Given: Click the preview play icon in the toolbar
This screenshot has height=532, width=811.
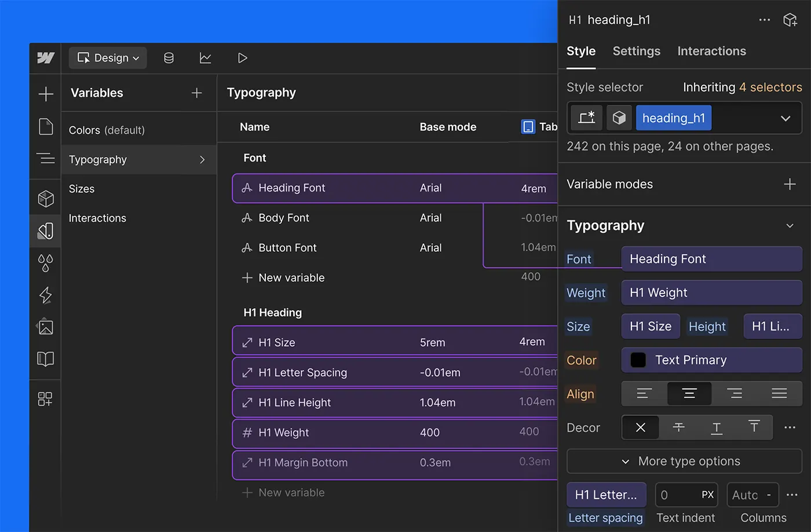Looking at the screenshot, I should point(242,58).
